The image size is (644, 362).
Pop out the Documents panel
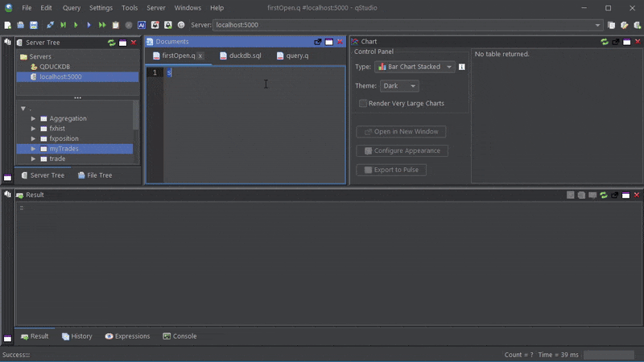(x=318, y=42)
